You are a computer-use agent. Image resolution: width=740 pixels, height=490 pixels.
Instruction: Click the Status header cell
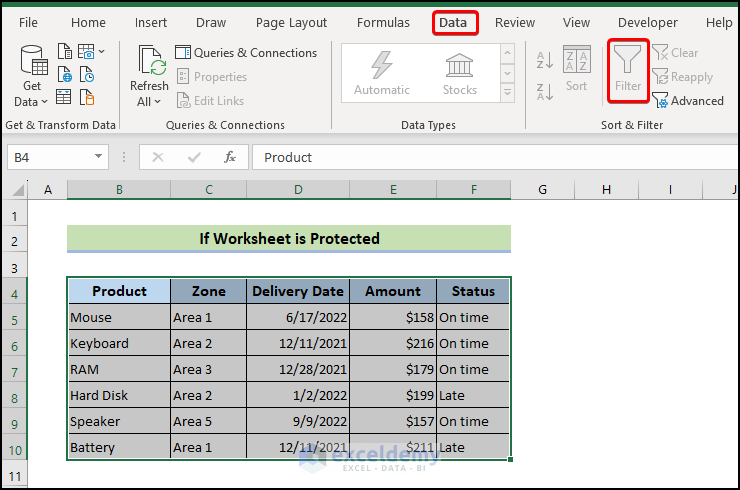[x=473, y=291]
